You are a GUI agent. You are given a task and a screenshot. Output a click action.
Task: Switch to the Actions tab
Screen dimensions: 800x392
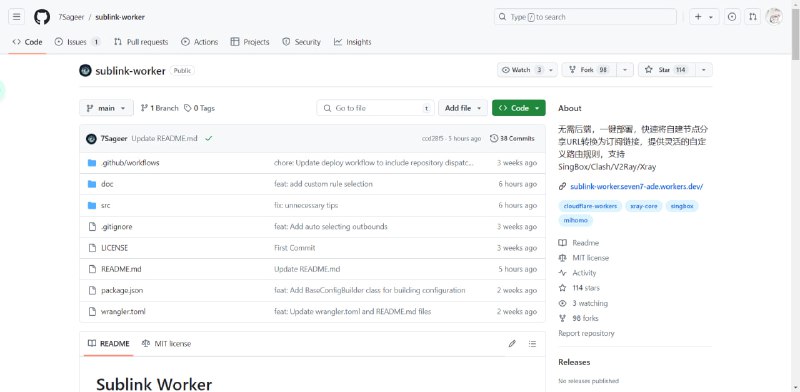(x=199, y=42)
